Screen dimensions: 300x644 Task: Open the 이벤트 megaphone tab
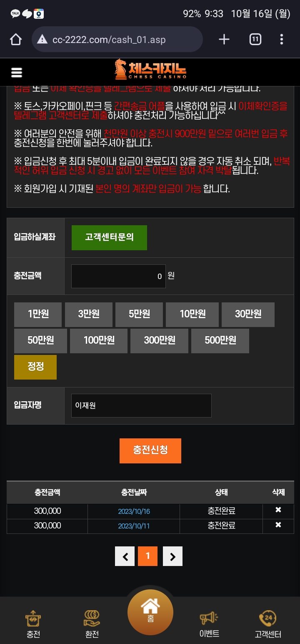(x=209, y=624)
